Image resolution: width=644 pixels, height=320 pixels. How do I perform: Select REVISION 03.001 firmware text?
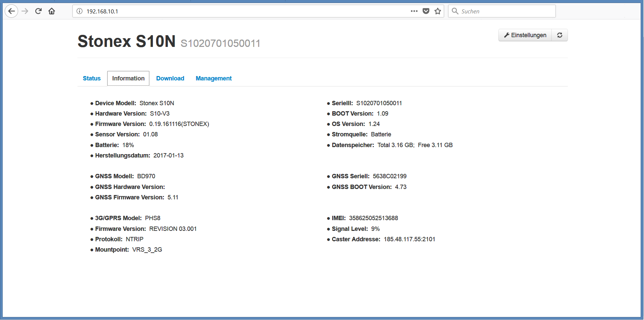[173, 229]
